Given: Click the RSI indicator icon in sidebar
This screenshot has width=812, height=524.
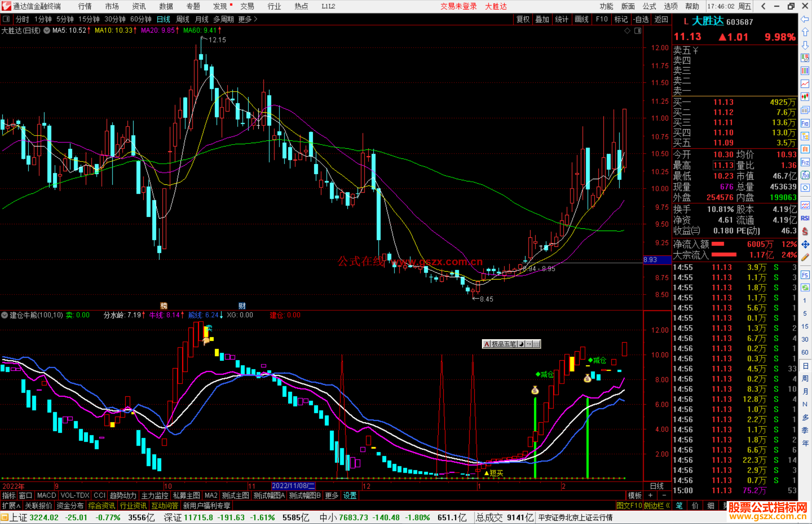Looking at the screenshot, I should pyautogui.click(x=805, y=218).
